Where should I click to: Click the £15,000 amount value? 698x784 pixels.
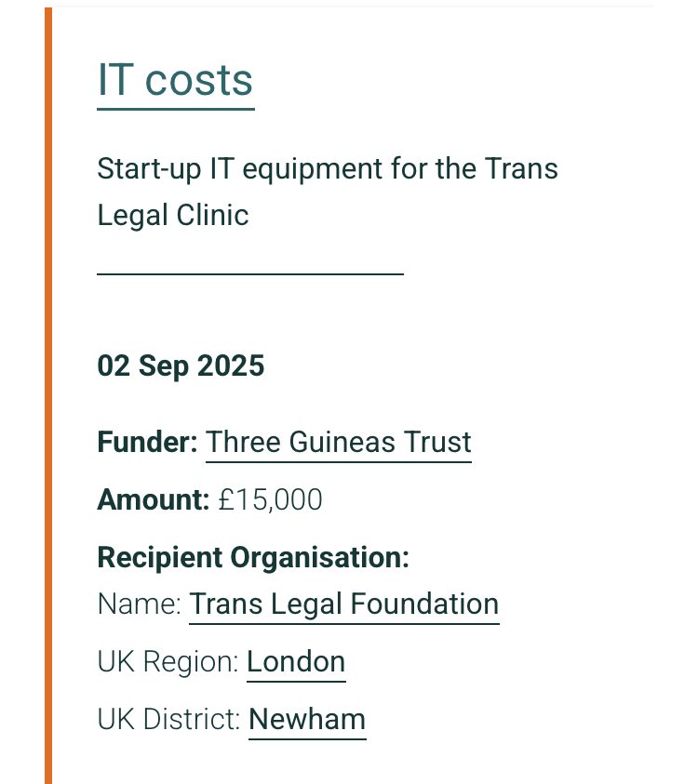(x=270, y=500)
